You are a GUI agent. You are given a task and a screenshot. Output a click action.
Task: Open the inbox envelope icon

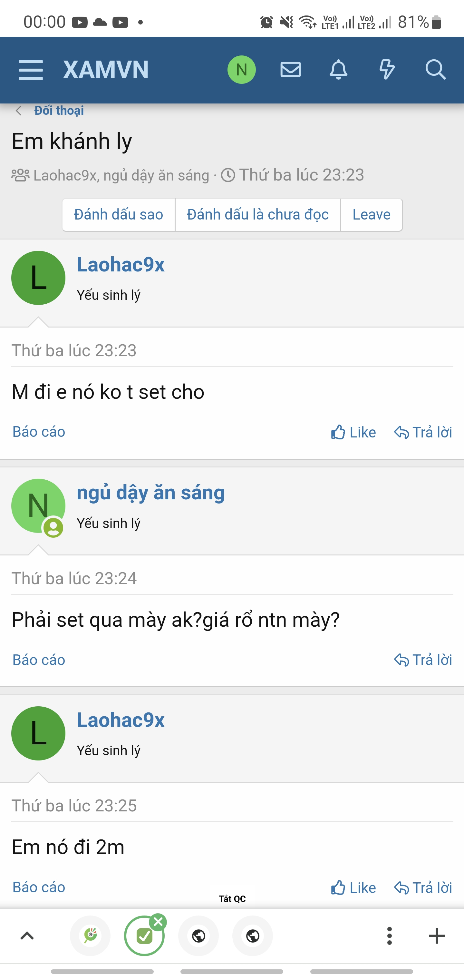(x=291, y=70)
